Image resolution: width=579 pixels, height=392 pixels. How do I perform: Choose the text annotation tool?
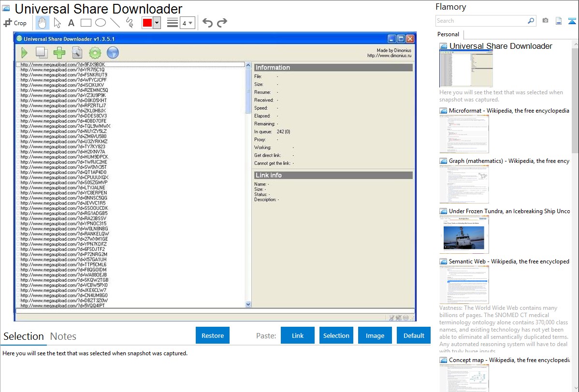(x=71, y=23)
